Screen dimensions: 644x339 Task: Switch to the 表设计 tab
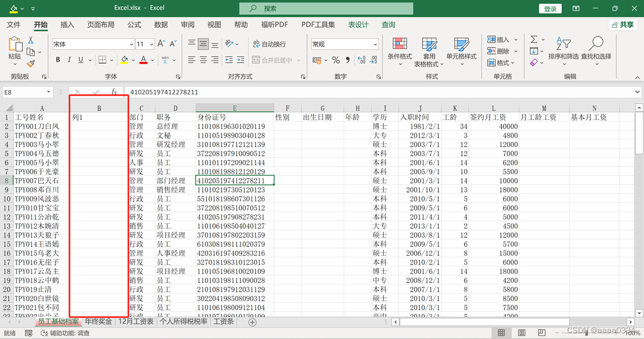point(359,25)
